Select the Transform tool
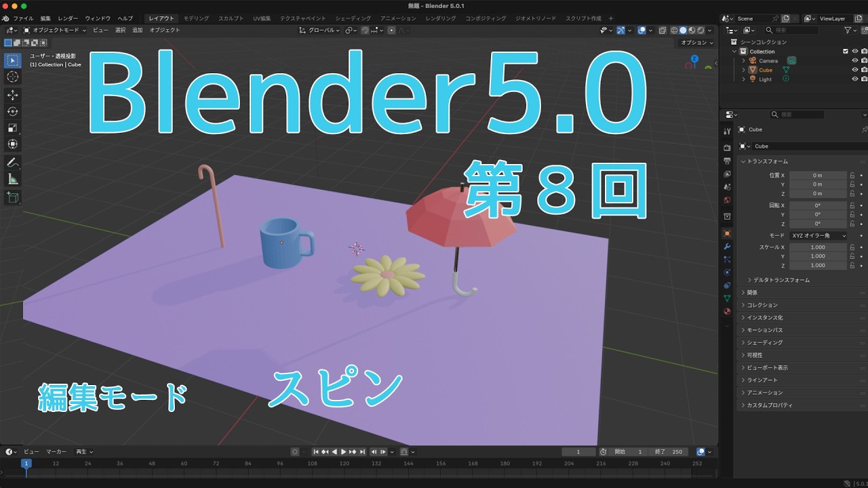 (13, 144)
